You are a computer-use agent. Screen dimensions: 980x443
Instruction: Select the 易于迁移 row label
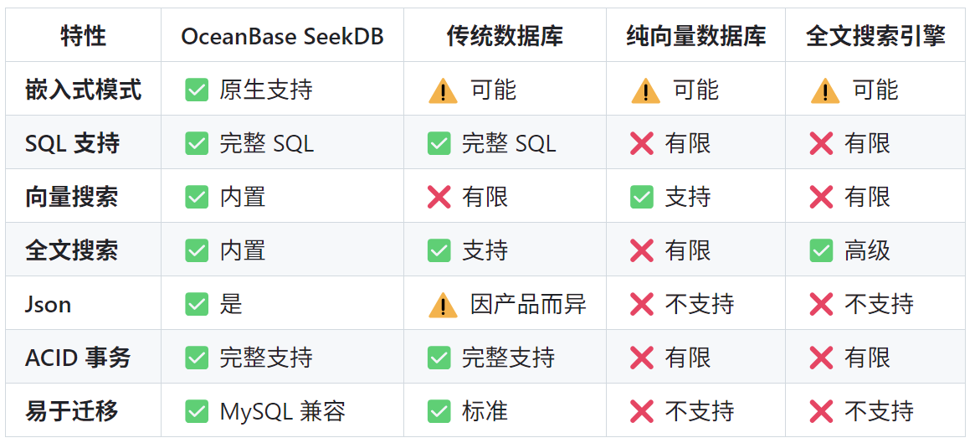point(72,411)
